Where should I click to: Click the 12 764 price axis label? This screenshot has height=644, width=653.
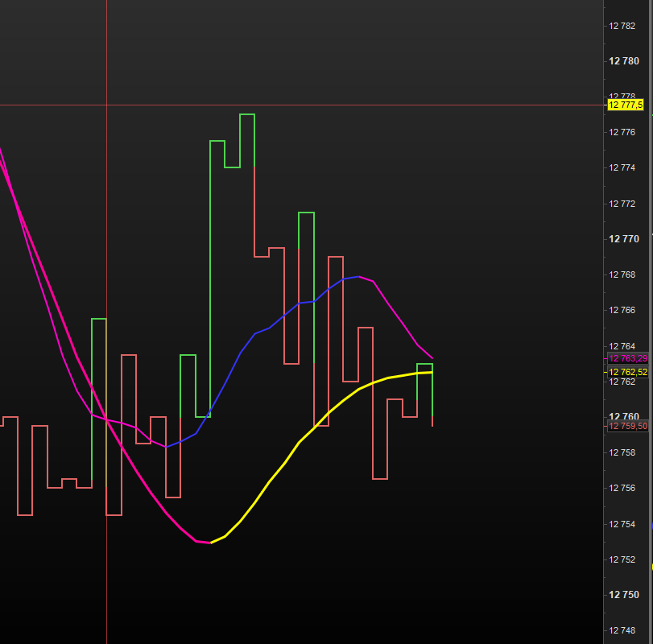tap(622, 346)
